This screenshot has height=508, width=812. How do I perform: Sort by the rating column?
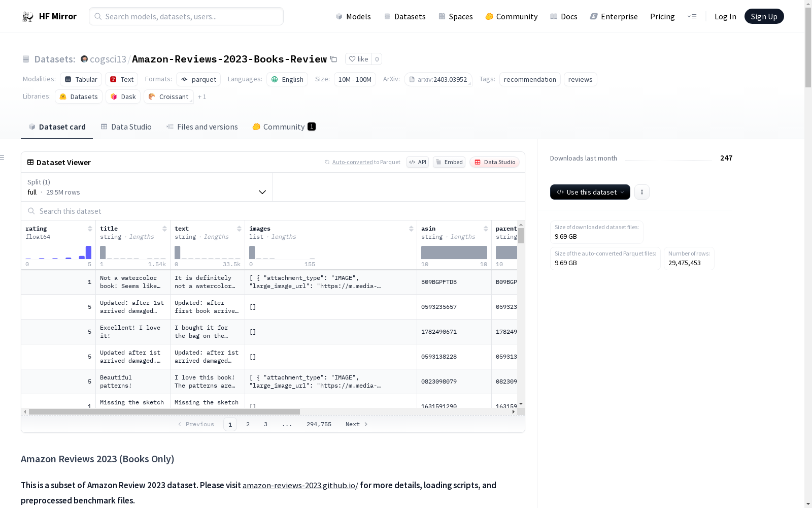tap(90, 229)
